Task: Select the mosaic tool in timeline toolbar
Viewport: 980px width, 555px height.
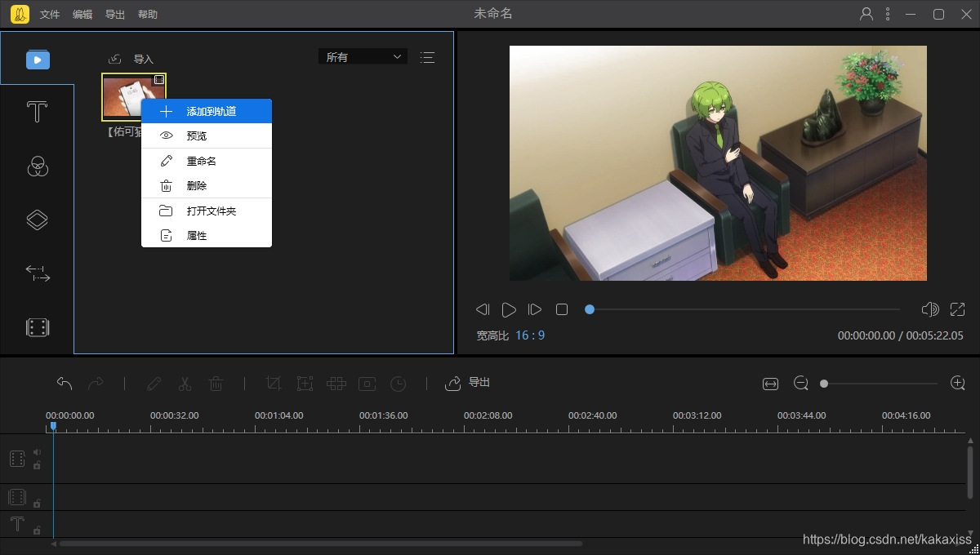Action: click(336, 383)
